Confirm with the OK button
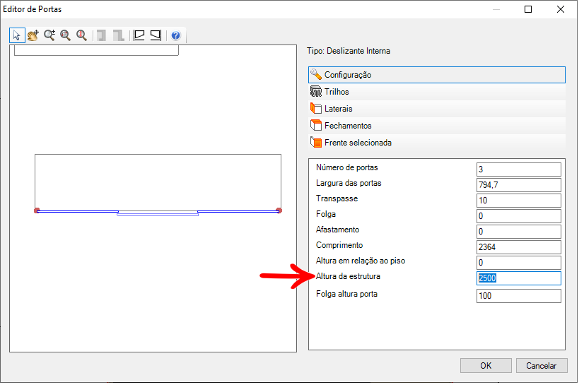 486,366
